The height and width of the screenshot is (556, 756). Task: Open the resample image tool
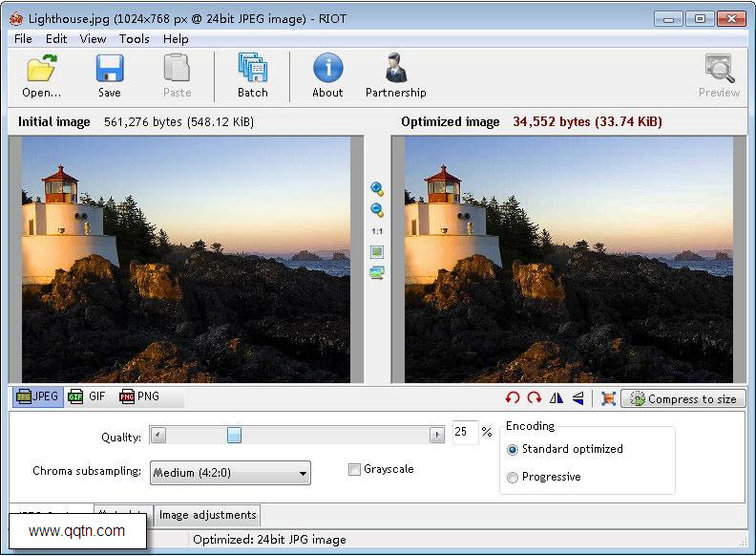[608, 398]
